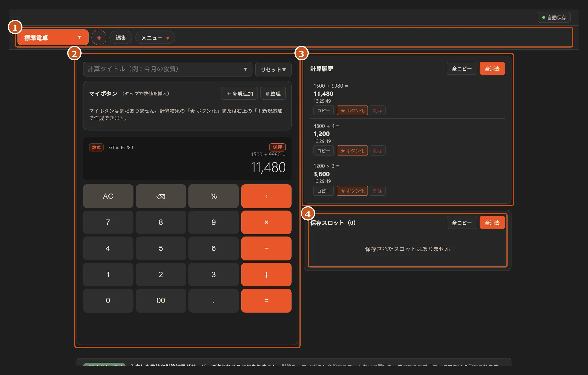Click the multiply operator key
The width and height of the screenshot is (588, 375).
pos(266,222)
